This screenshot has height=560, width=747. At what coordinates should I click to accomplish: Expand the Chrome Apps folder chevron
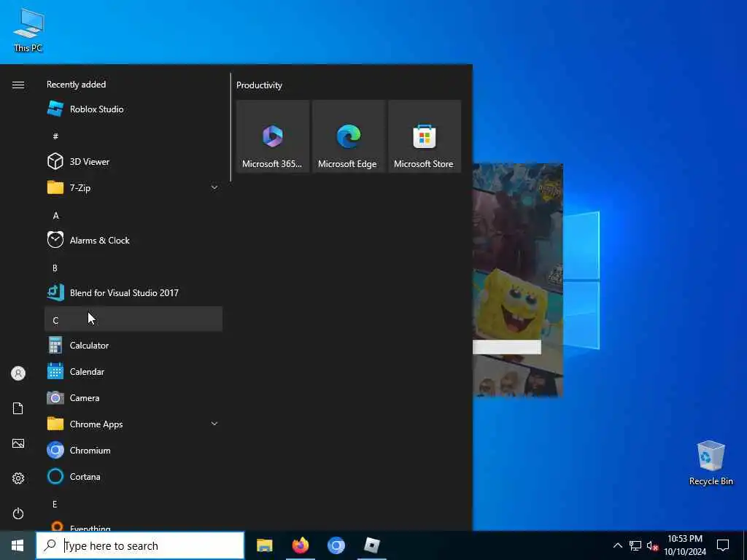(x=214, y=424)
